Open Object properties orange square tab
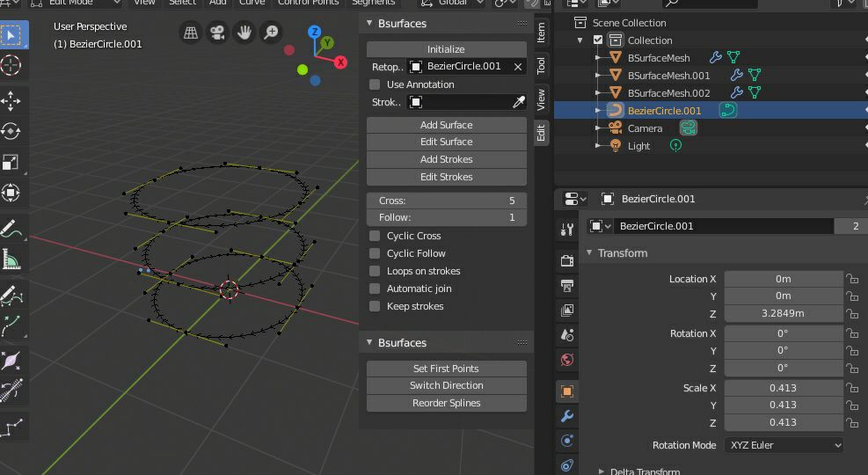 pos(567,391)
